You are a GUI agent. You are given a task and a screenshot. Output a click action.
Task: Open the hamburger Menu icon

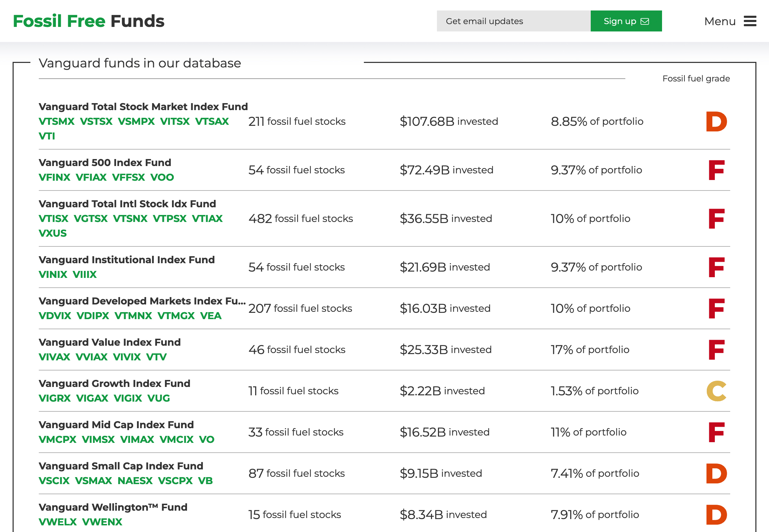pyautogui.click(x=750, y=21)
